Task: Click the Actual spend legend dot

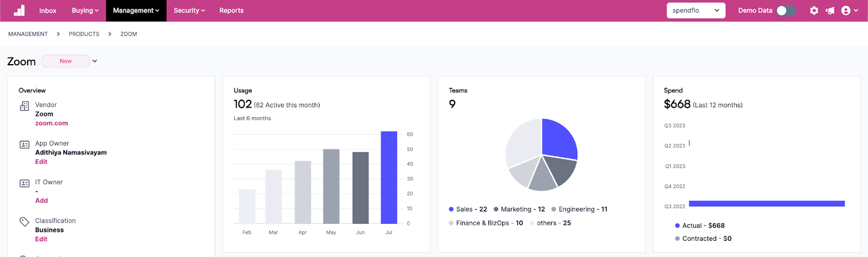Action: pos(678,225)
